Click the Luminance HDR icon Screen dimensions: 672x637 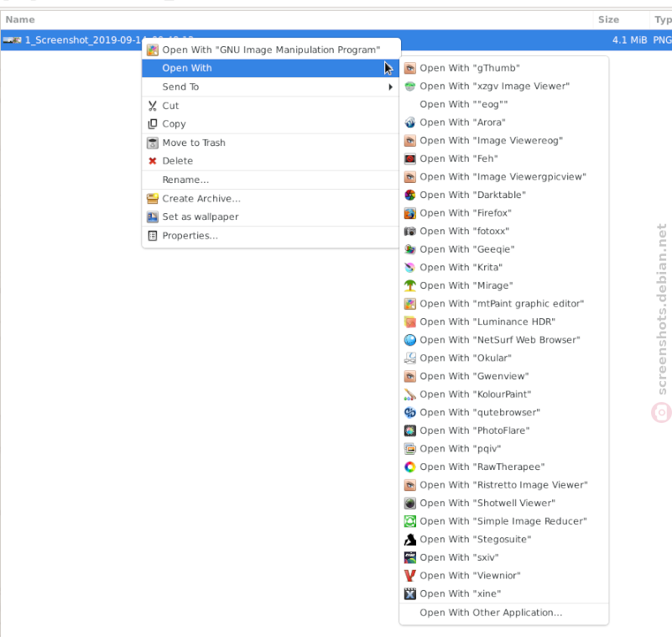409,322
